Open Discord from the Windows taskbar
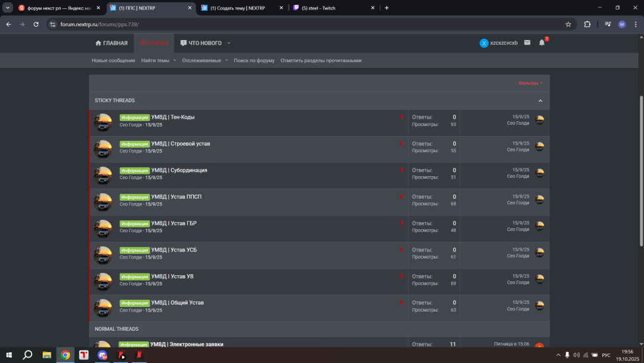The height and width of the screenshot is (363, 644). (x=103, y=355)
